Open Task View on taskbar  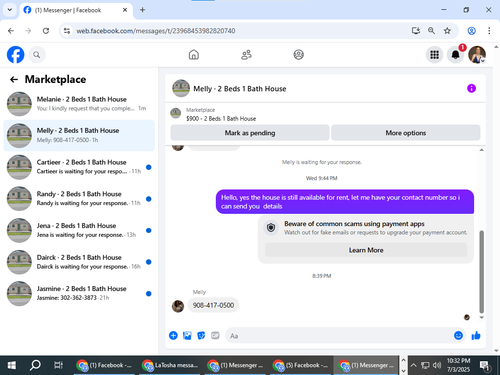58,365
